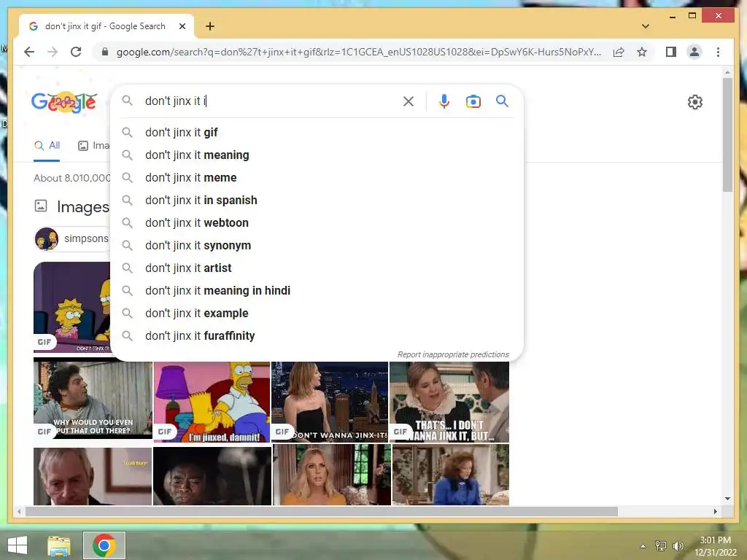747x560 pixels.
Task: Click the Google holiday doodle logo
Action: tap(64, 101)
